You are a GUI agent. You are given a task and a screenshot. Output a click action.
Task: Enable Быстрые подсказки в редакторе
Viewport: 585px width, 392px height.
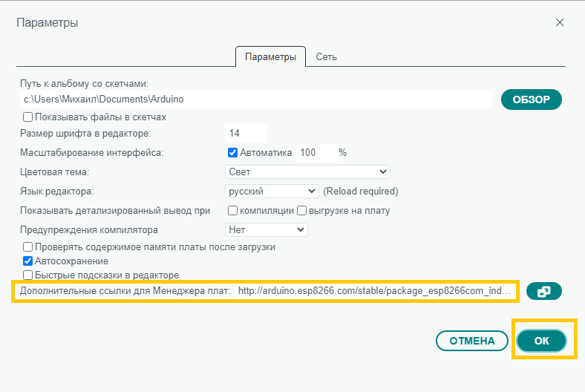(x=28, y=275)
